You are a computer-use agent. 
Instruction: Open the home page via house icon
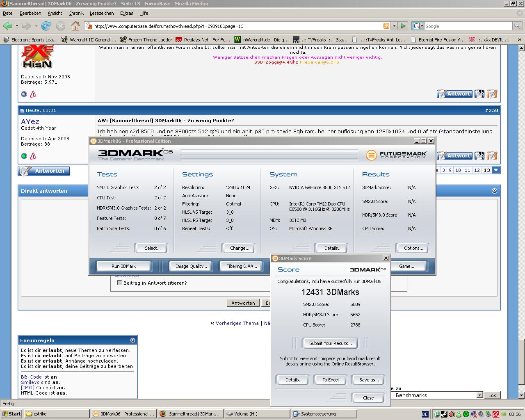tap(75, 26)
